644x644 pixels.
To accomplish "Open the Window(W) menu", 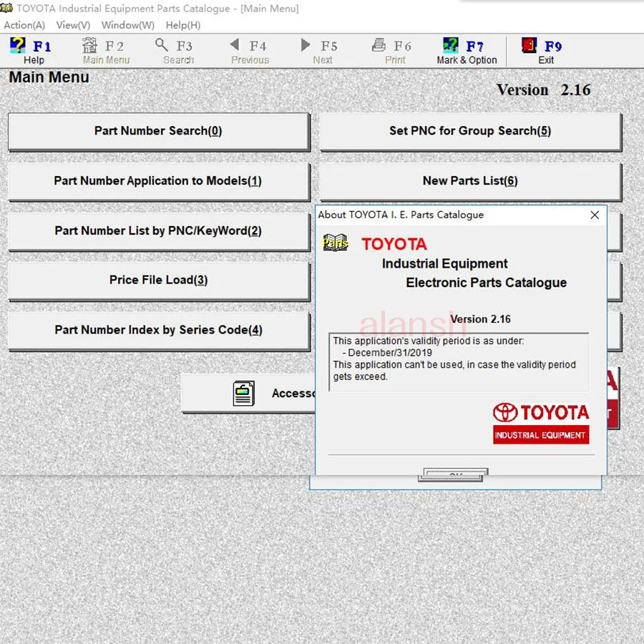I will 128,25.
